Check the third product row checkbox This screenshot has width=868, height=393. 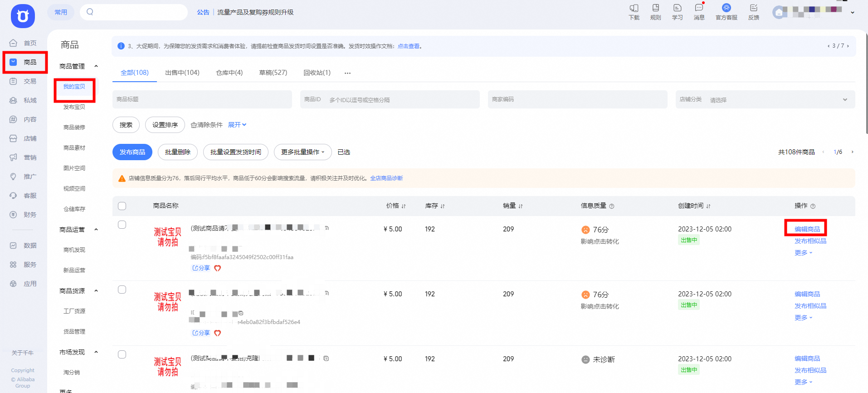pos(122,354)
